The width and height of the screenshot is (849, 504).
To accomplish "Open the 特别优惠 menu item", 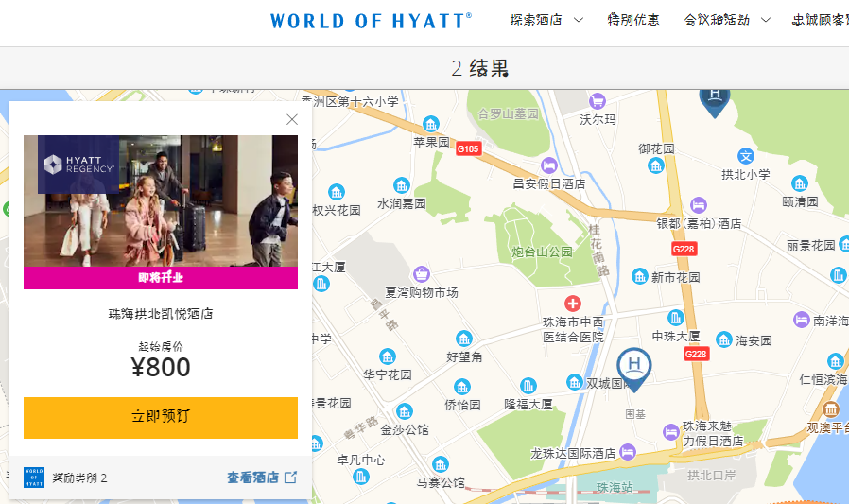I will click(633, 20).
